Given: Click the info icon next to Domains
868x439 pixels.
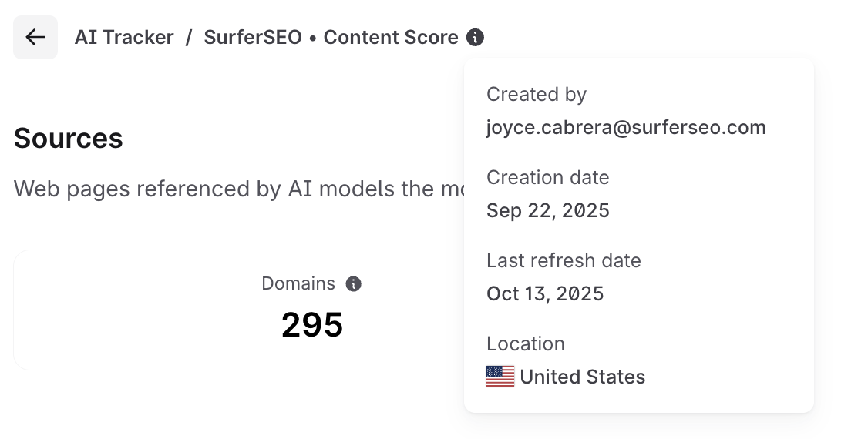Looking at the screenshot, I should 354,284.
